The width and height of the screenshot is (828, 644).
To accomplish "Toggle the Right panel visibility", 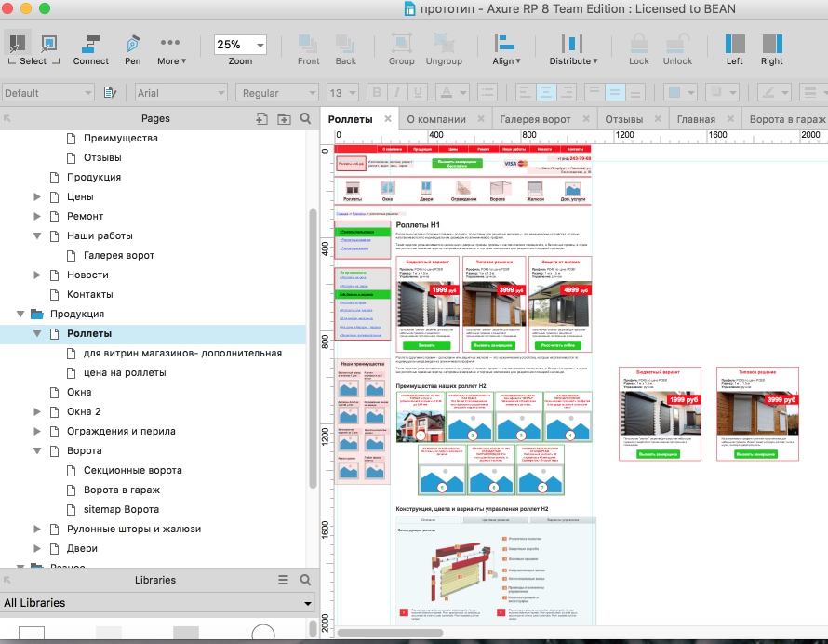I will [x=771, y=50].
